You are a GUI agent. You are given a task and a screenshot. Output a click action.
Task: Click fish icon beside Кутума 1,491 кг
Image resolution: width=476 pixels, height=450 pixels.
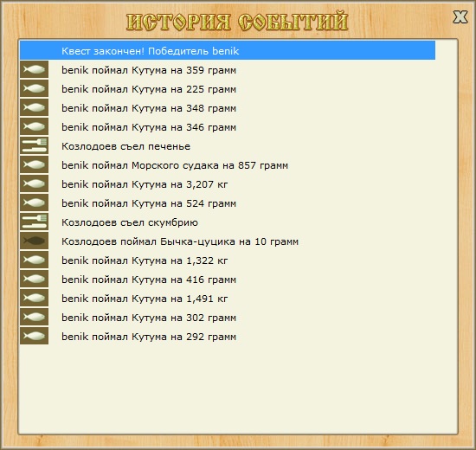click(34, 298)
